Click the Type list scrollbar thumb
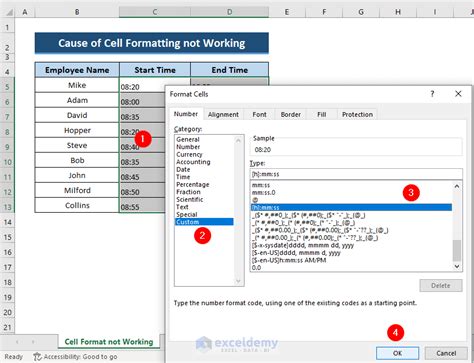 tap(457, 250)
